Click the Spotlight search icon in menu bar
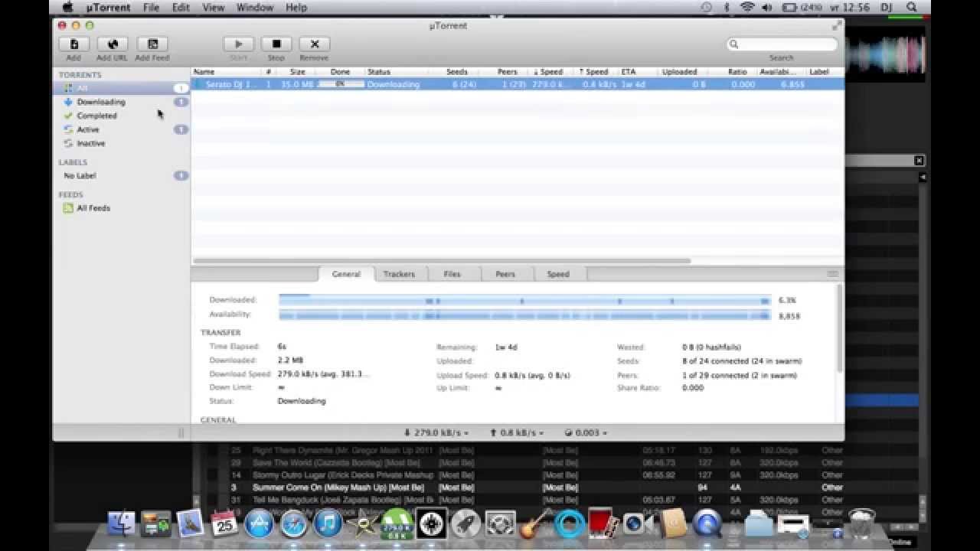This screenshot has width=980, height=551. pos(912,8)
